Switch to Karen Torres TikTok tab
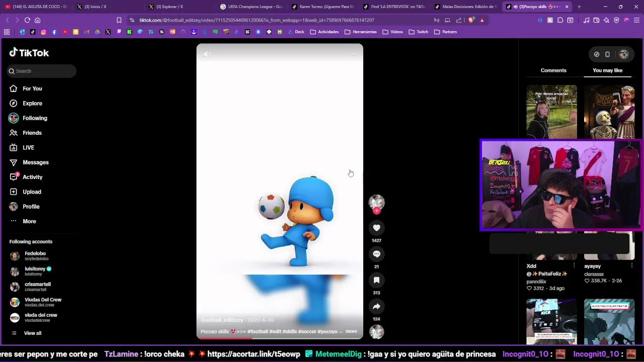Viewport: 644px width, 362px height. (323, 7)
